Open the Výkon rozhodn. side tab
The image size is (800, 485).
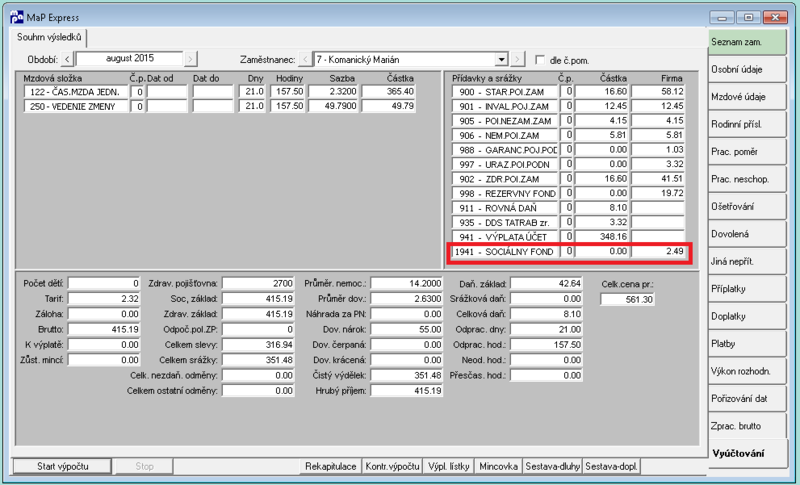747,371
